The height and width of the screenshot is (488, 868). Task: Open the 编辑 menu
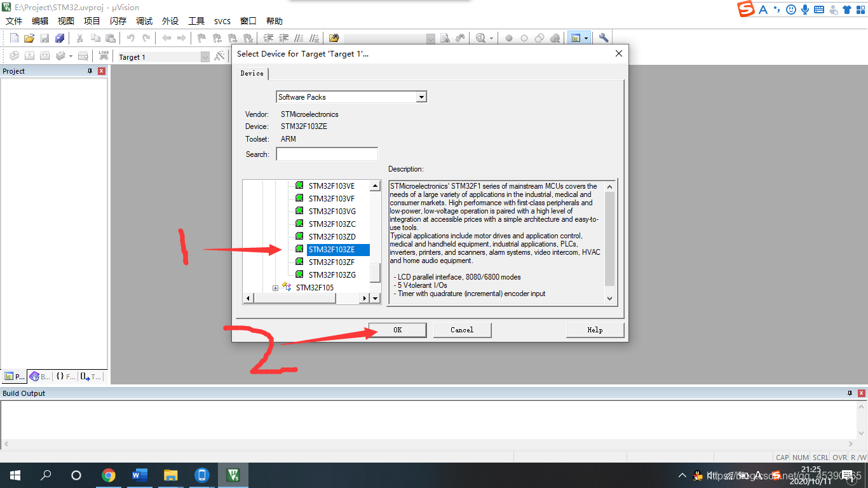40,21
